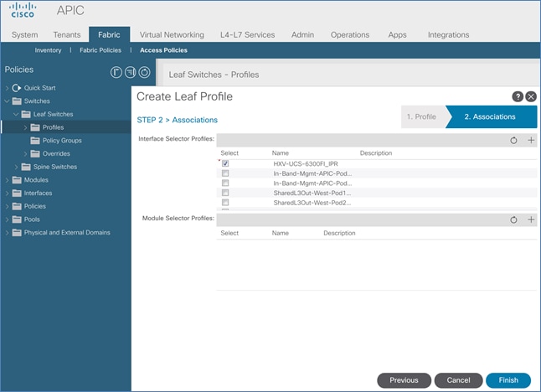Sort by Interface Selector Name column header
This screenshot has width=541, height=392.
point(281,153)
